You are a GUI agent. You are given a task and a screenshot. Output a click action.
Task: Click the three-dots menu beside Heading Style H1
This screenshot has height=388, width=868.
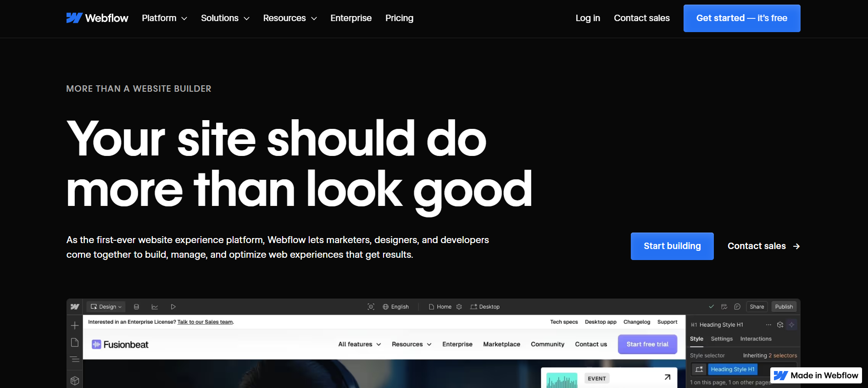tap(768, 325)
